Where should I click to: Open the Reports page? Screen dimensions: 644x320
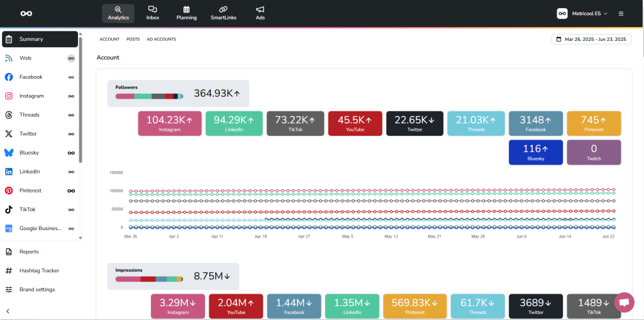pyautogui.click(x=29, y=251)
